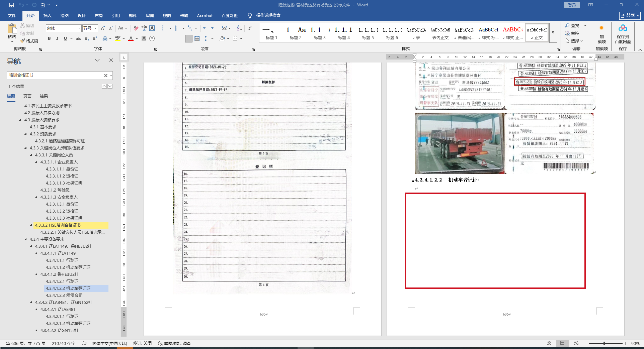Adjust the zoom slider in status bar
The image size is (644, 349).
coord(605,343)
